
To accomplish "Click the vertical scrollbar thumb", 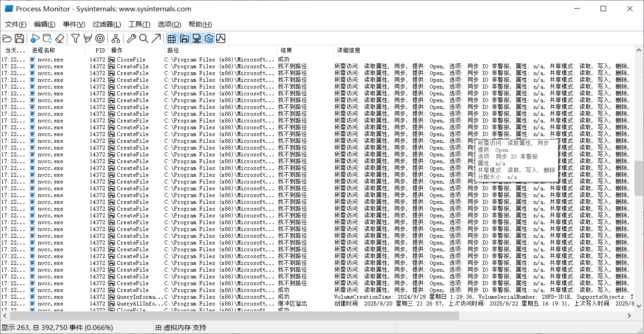I will pyautogui.click(x=639, y=178).
